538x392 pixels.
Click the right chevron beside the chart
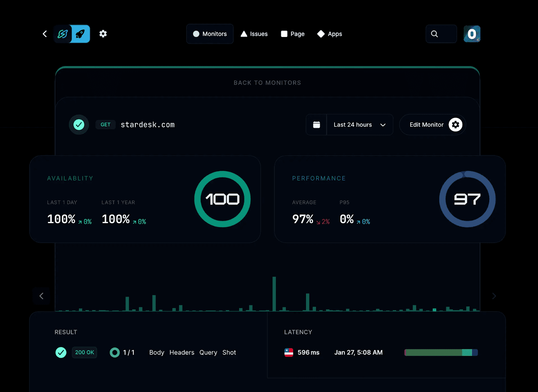[x=494, y=296]
